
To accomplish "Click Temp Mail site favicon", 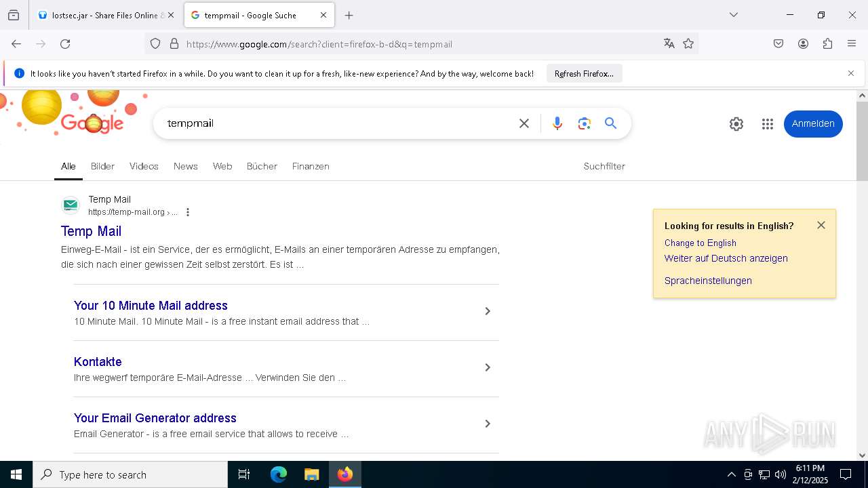I will [x=71, y=205].
